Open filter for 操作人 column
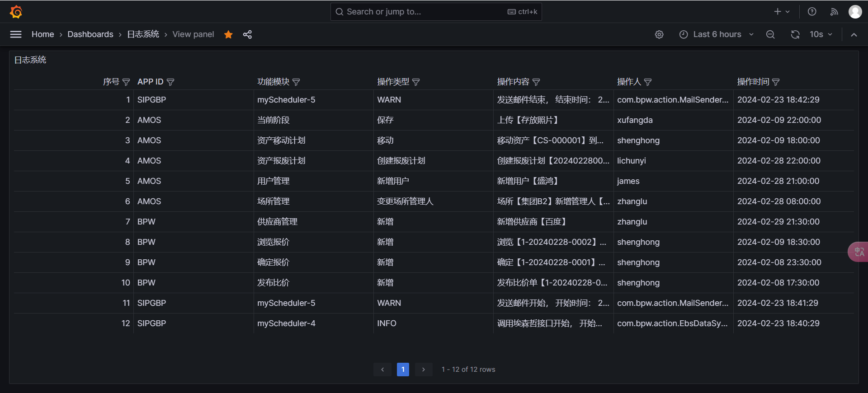868x393 pixels. pyautogui.click(x=648, y=82)
